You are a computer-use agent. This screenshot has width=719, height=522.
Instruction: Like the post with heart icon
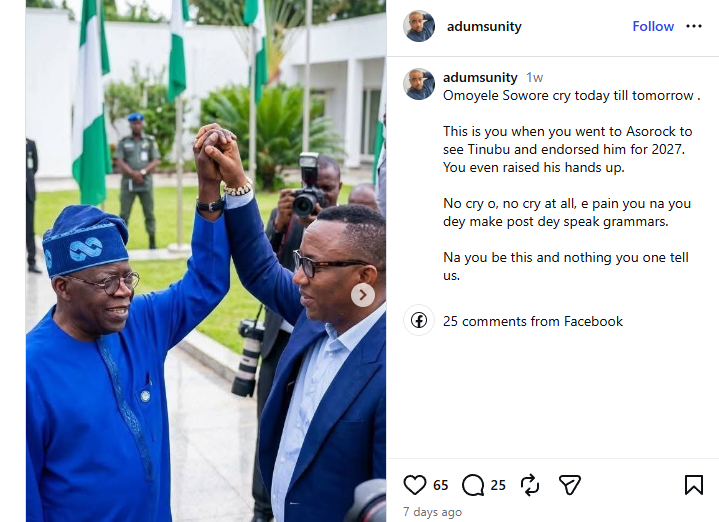pos(414,485)
